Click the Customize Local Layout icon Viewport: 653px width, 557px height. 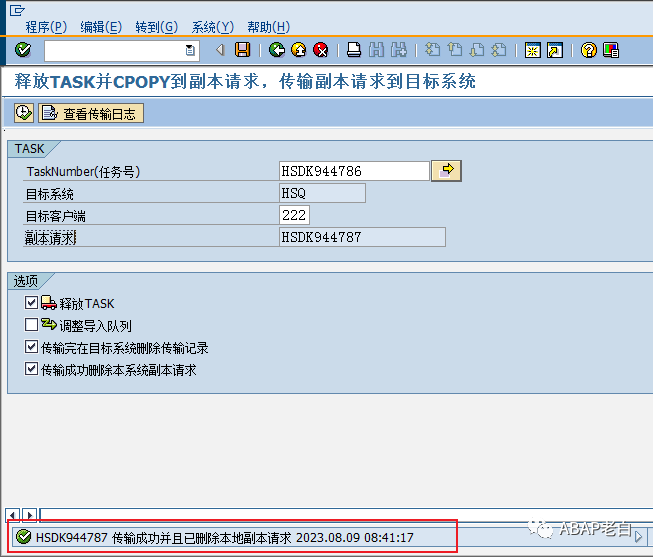pyautogui.click(x=611, y=50)
